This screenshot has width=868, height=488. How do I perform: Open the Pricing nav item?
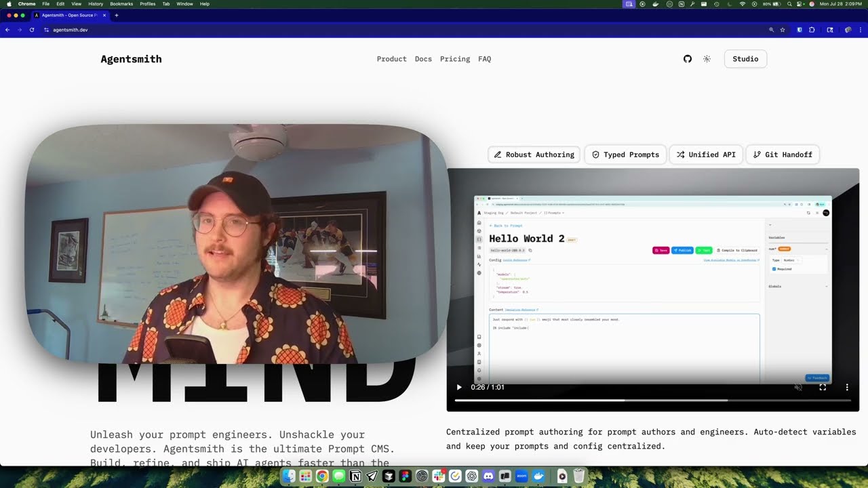(455, 59)
